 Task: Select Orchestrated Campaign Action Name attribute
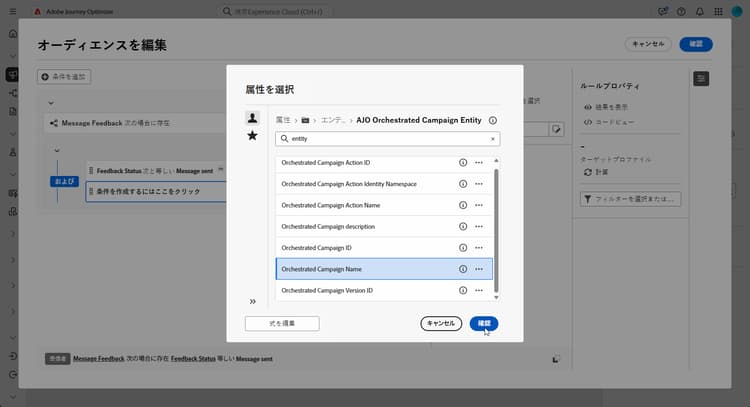[384, 205]
